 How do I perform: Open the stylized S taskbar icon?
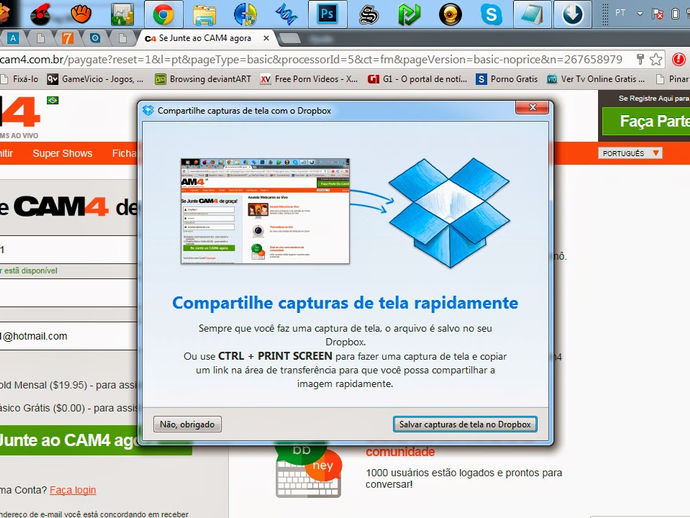tap(368, 14)
